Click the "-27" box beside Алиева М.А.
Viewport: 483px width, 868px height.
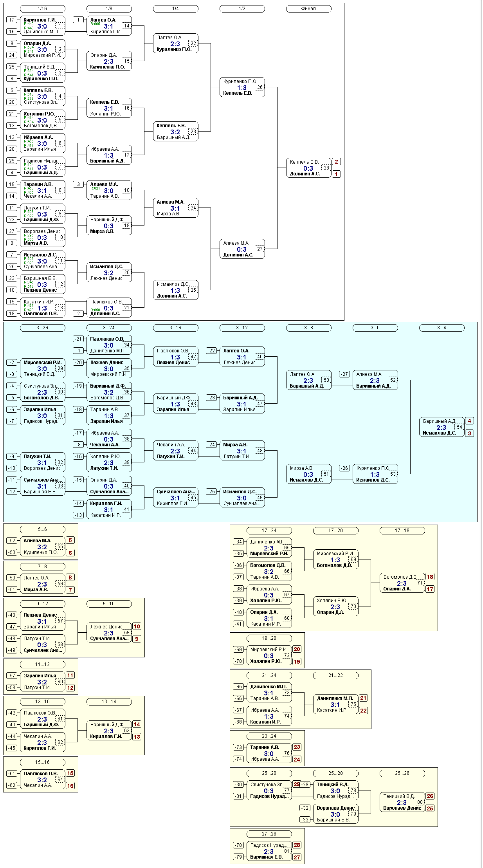[344, 374]
